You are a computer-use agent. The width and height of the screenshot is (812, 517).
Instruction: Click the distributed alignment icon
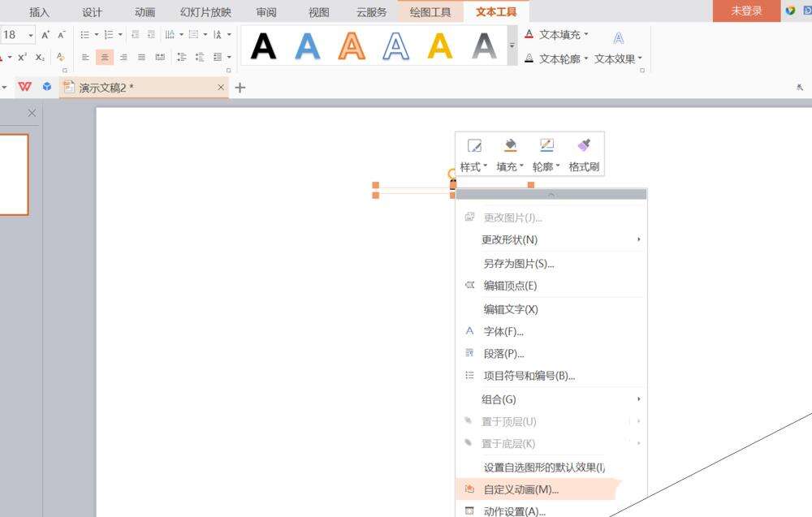click(x=160, y=57)
